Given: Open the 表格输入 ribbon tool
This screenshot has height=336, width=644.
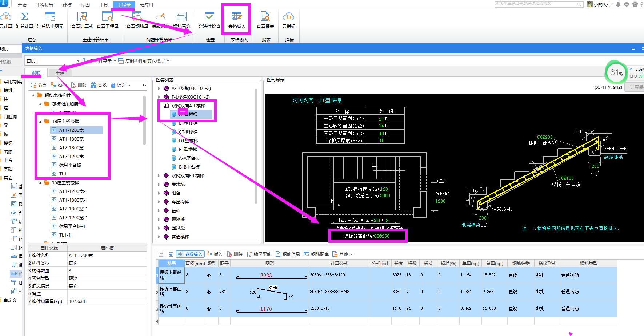Looking at the screenshot, I should pyautogui.click(x=237, y=20).
